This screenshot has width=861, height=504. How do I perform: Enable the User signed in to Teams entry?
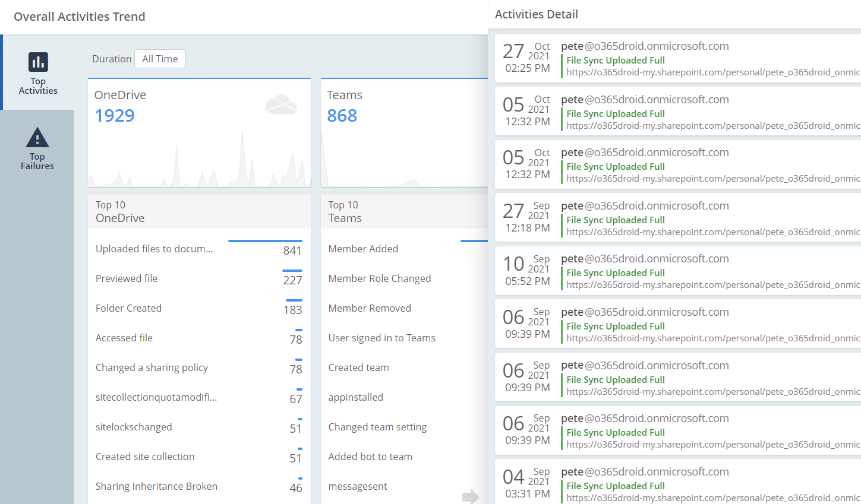[382, 337]
